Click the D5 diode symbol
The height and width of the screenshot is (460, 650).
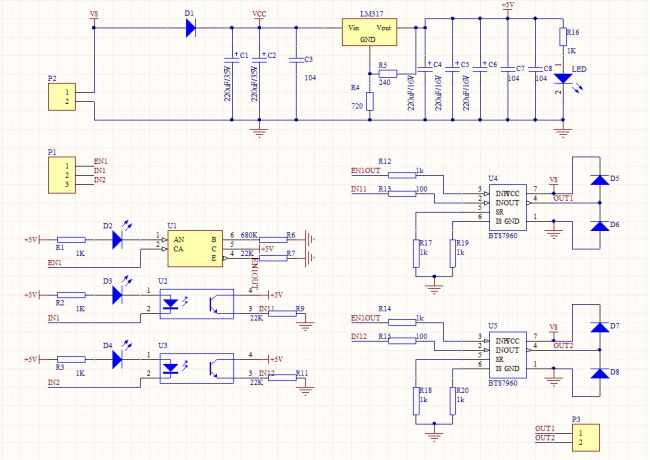point(599,180)
